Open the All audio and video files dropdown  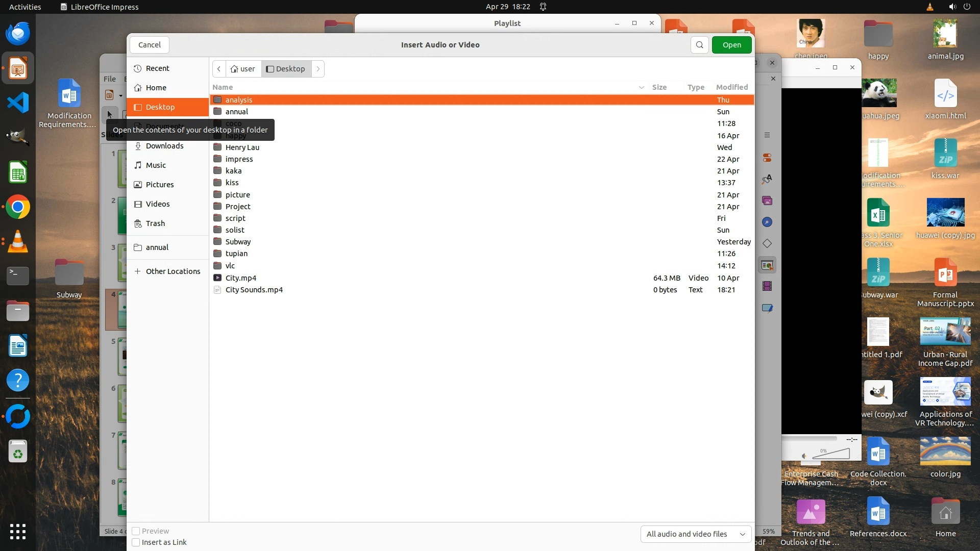tap(696, 534)
